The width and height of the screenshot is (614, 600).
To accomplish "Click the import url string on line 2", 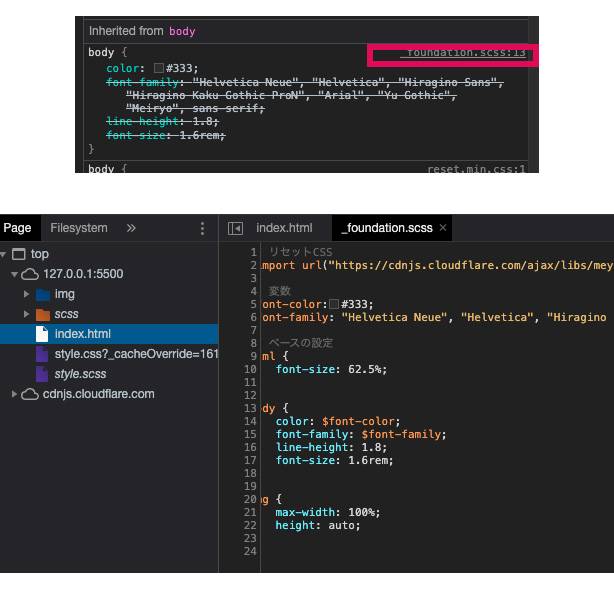I will [471, 266].
